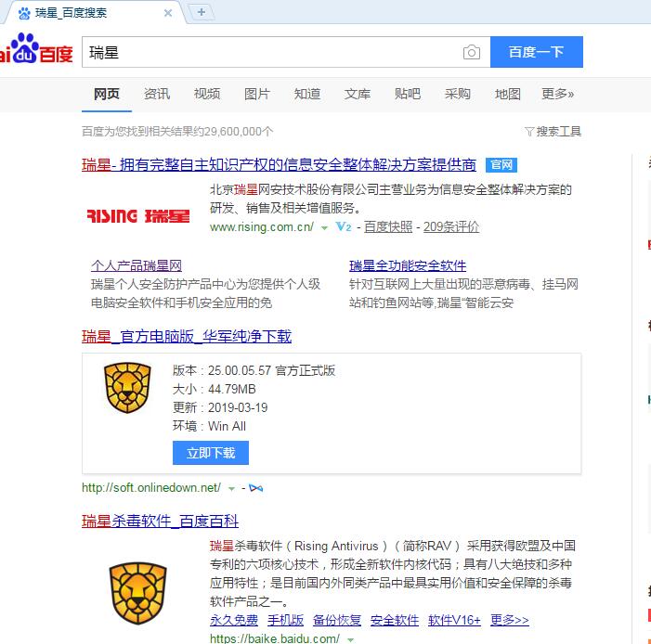Click environment text Win All
Viewport: 651px width, 644px height.
tap(227, 427)
